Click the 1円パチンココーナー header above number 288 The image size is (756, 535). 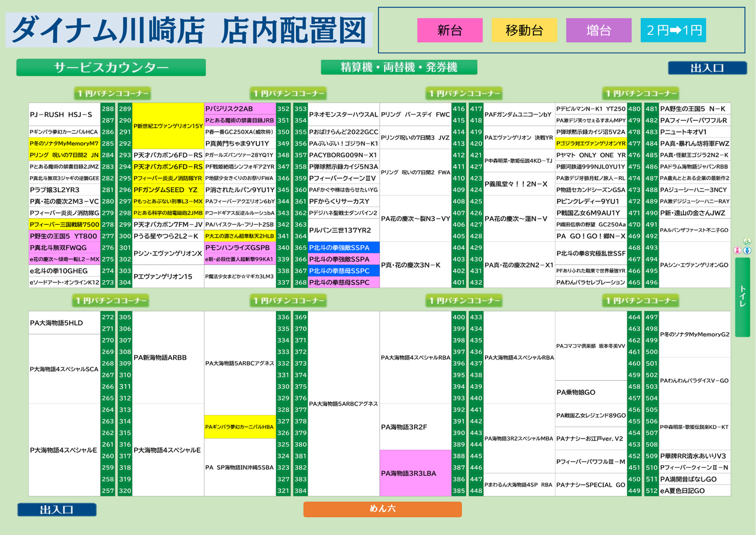tap(112, 93)
